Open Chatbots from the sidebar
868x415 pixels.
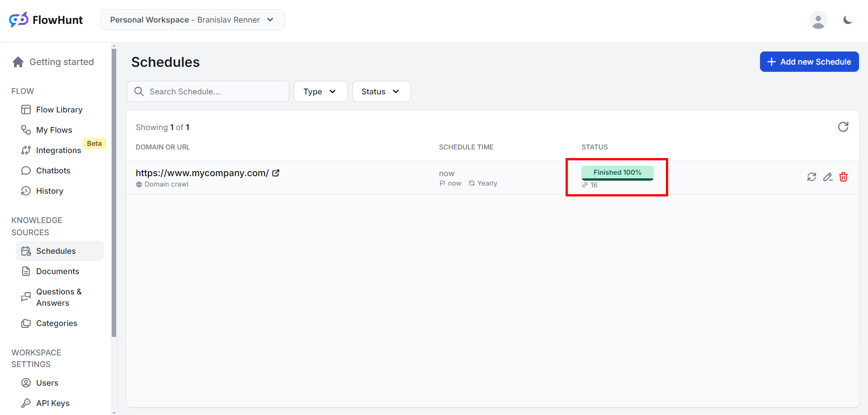53,171
